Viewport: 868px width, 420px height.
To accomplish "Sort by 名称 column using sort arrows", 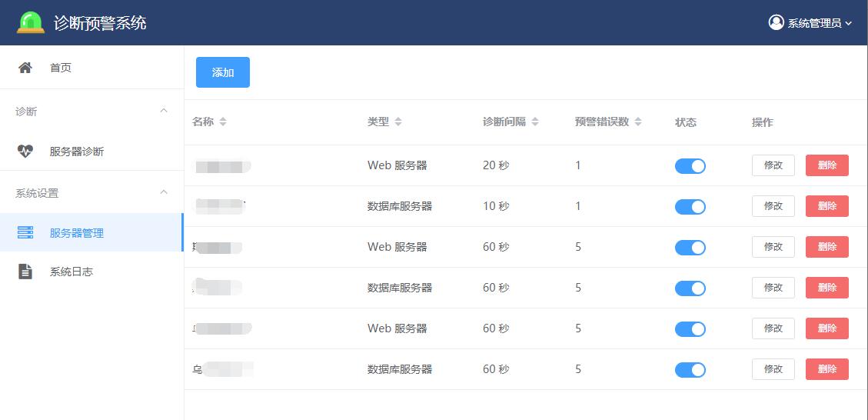I will pos(223,122).
